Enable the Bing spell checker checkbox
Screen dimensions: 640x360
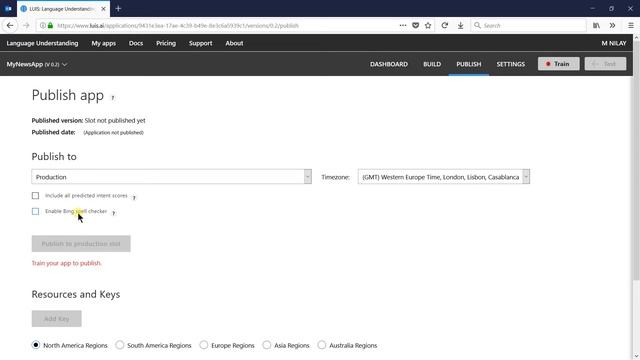tap(36, 211)
